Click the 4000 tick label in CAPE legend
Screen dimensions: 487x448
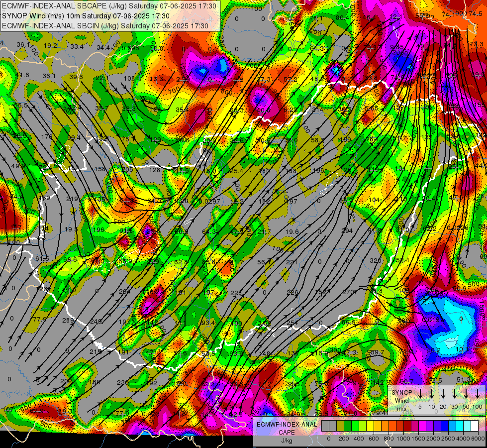[463, 439]
